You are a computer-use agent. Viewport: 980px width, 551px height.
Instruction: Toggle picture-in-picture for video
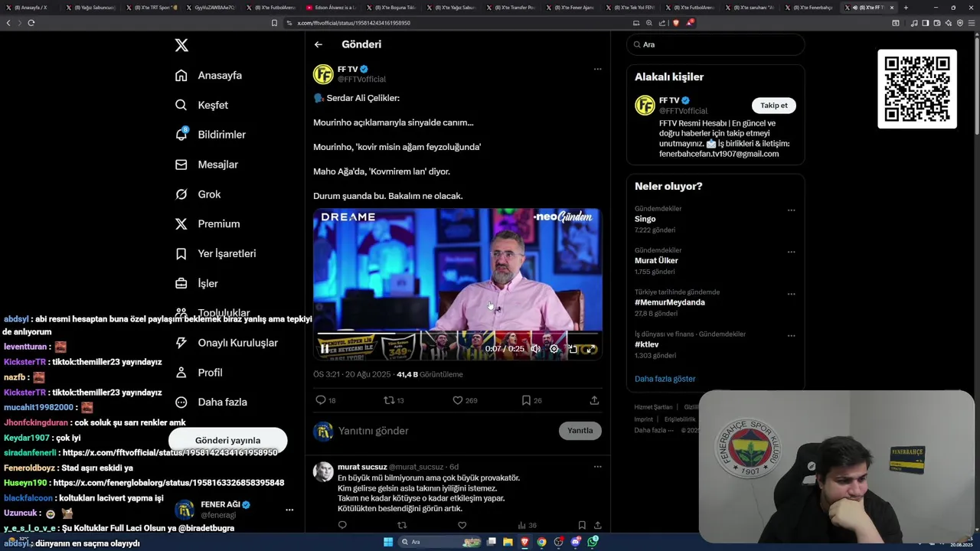(x=573, y=349)
